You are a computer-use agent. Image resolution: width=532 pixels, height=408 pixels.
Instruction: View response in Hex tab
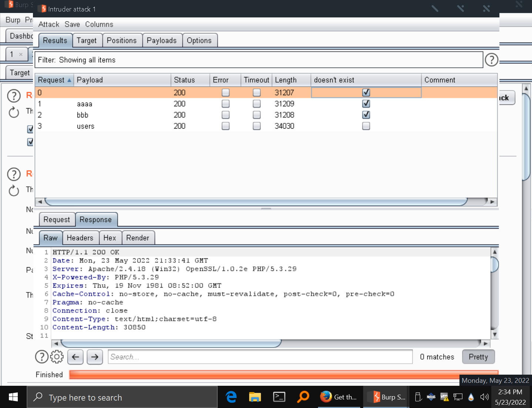pos(110,238)
